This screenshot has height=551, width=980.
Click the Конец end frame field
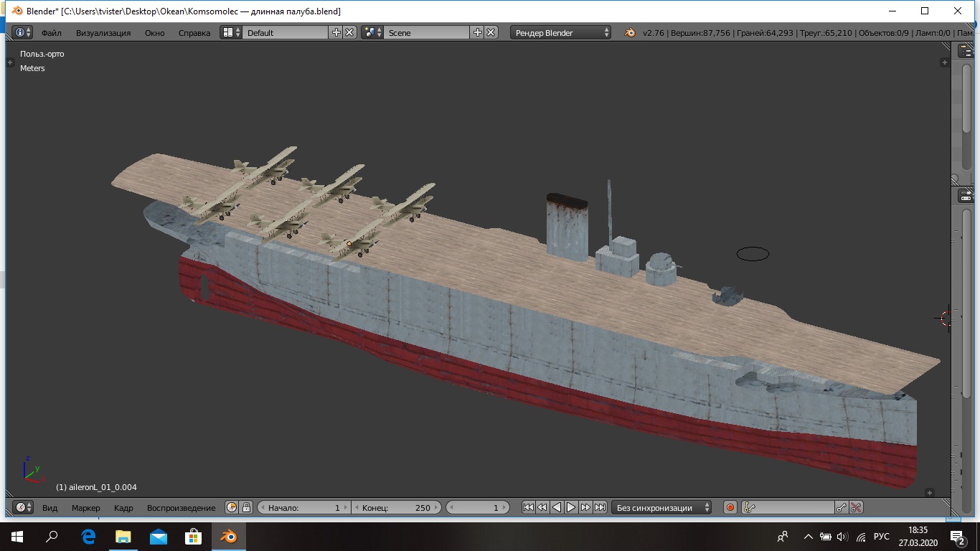pos(397,507)
